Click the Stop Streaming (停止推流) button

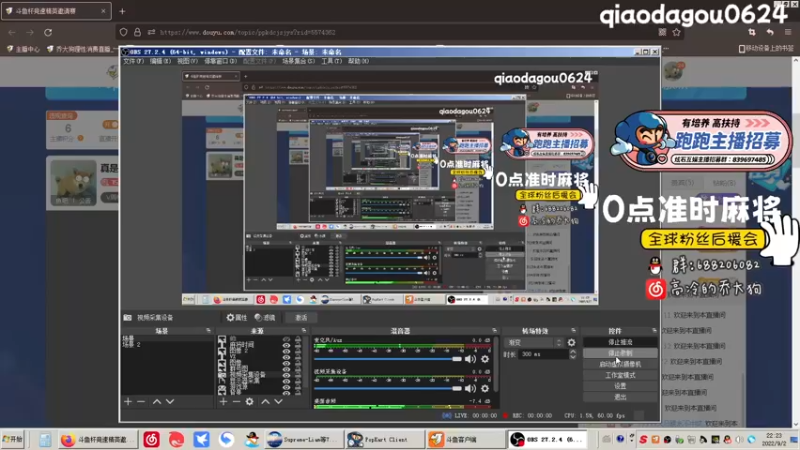[x=620, y=342]
